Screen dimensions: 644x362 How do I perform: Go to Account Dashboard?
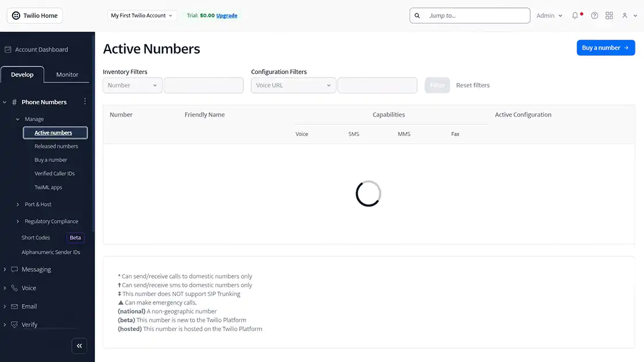tap(41, 49)
